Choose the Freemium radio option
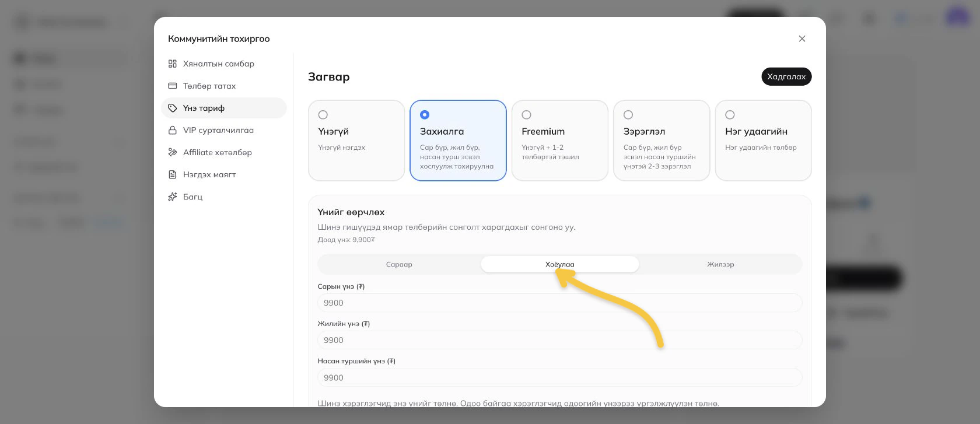Viewport: 980px width, 424px height. (526, 115)
